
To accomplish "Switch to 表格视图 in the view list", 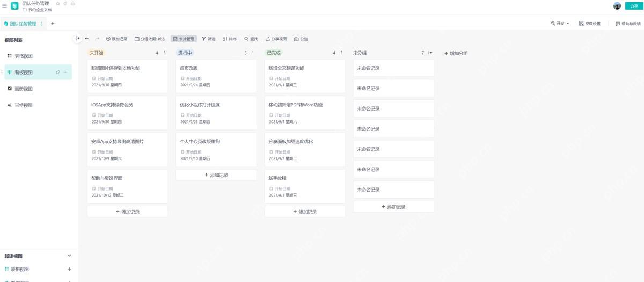I will pos(38,56).
